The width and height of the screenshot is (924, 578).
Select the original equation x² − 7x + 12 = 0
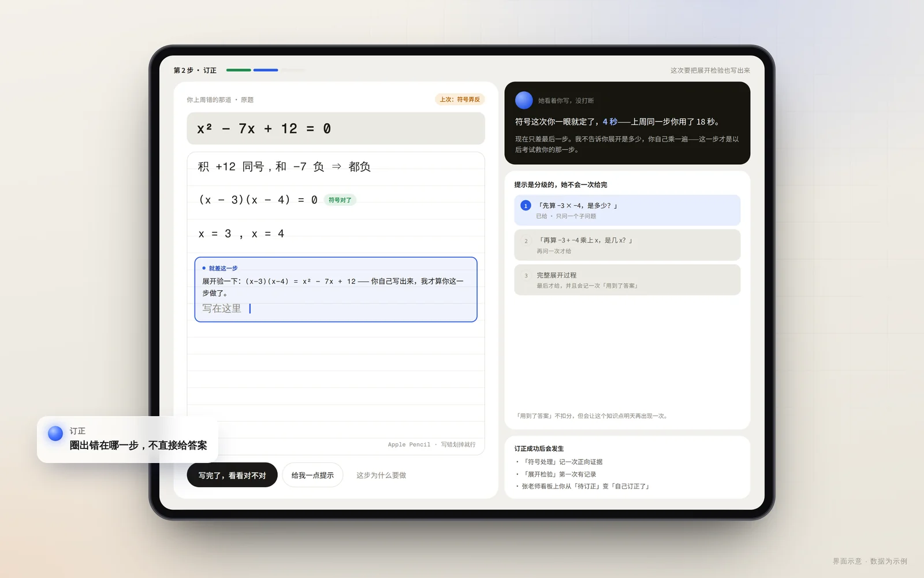pos(336,128)
